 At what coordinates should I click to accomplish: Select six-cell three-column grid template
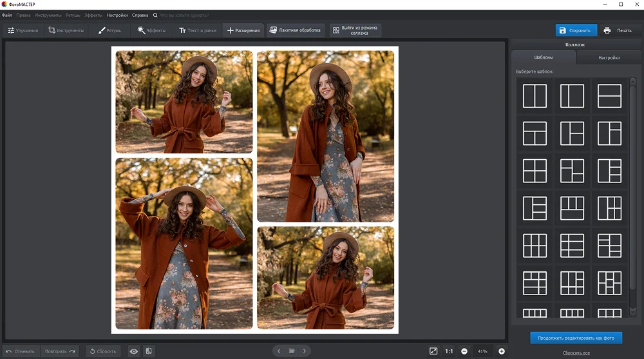point(535,246)
